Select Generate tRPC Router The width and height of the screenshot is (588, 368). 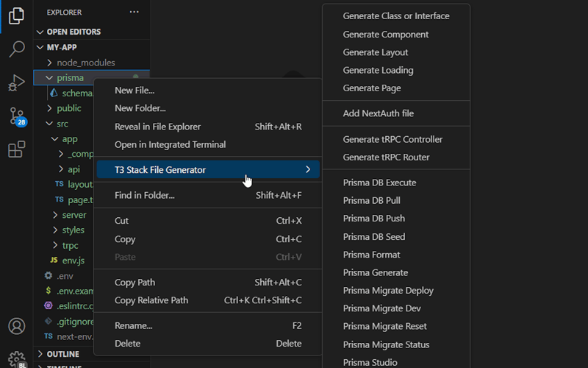point(396,158)
